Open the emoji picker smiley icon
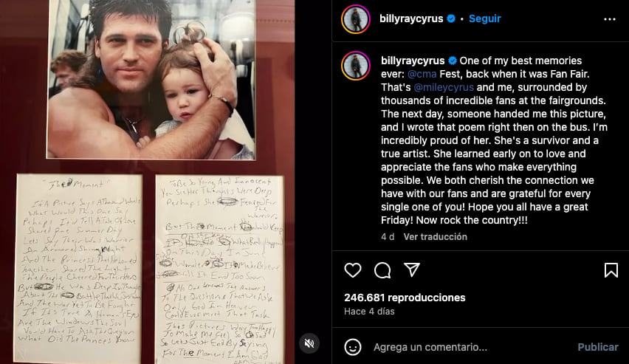The height and width of the screenshot is (364, 629). point(353,347)
